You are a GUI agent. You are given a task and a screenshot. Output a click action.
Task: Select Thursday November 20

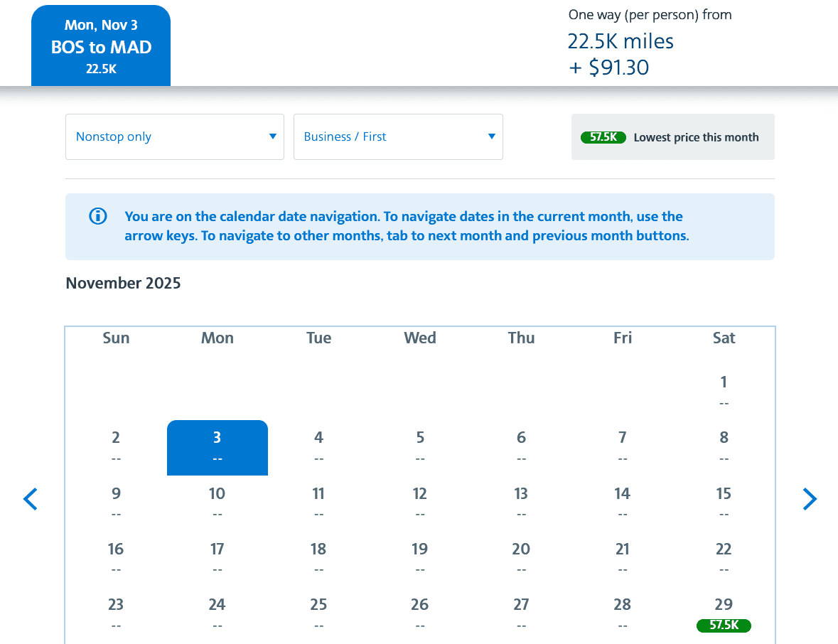521,557
